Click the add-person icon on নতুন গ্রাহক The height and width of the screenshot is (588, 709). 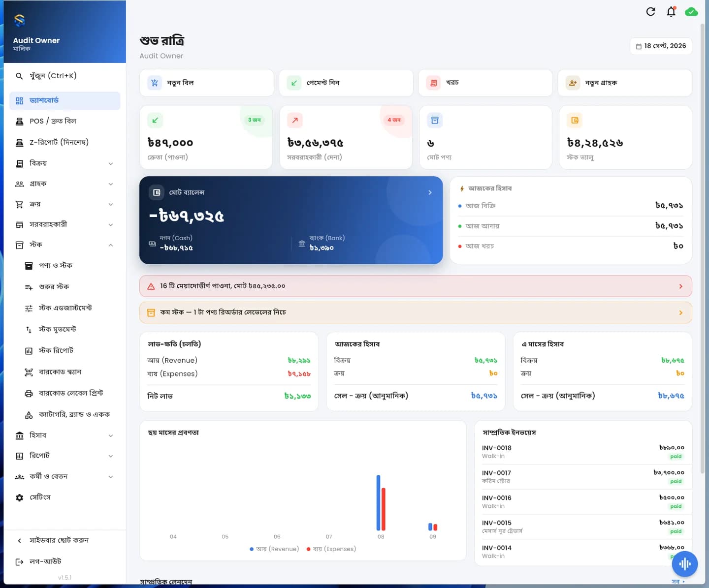coord(573,83)
